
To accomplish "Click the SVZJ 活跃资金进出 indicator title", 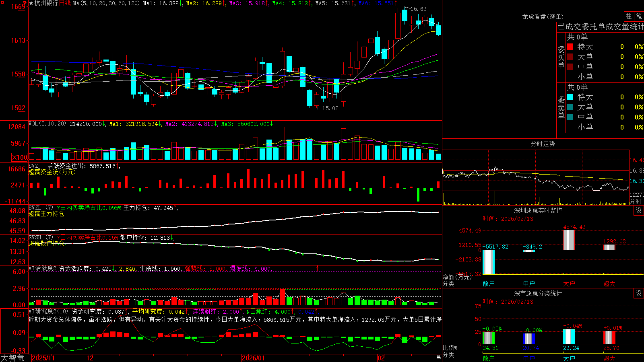I will tap(58, 166).
